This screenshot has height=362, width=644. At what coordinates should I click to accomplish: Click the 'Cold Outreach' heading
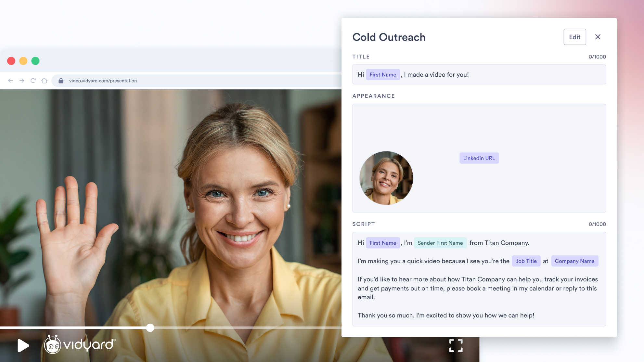coord(389,37)
